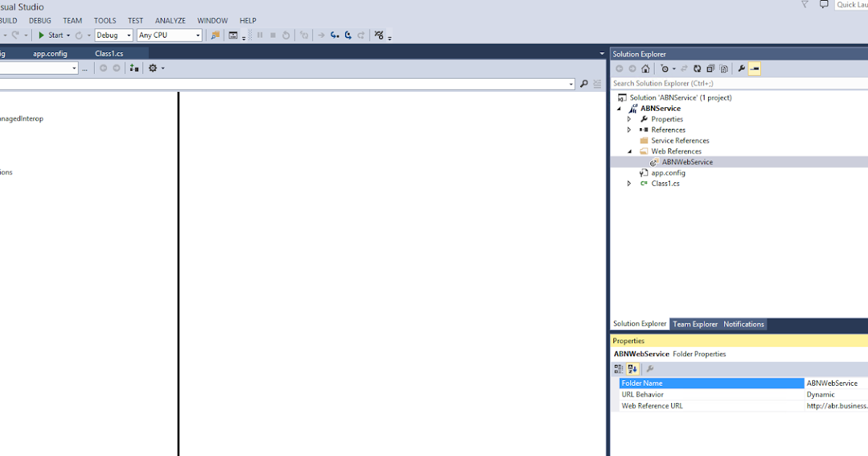The width and height of the screenshot is (868, 456).
Task: Click the Search Solution Explorer field
Action: [x=739, y=84]
